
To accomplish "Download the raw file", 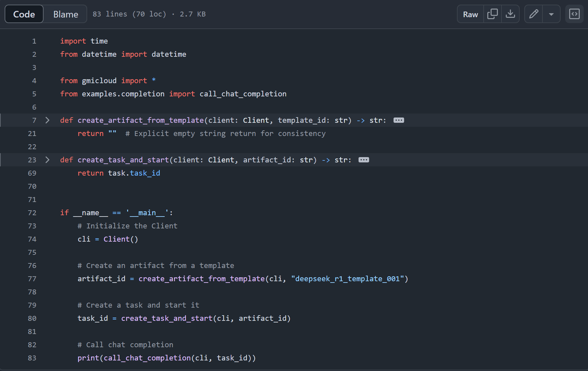I will [510, 14].
